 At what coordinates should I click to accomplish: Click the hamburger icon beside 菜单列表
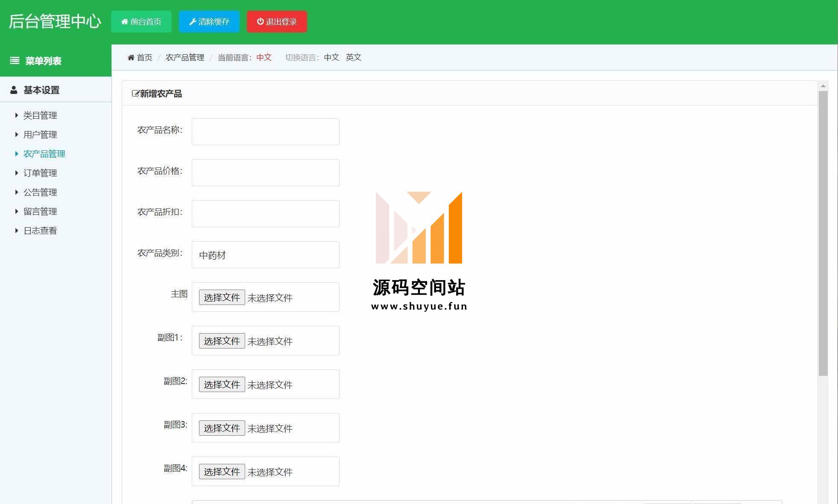(x=15, y=61)
